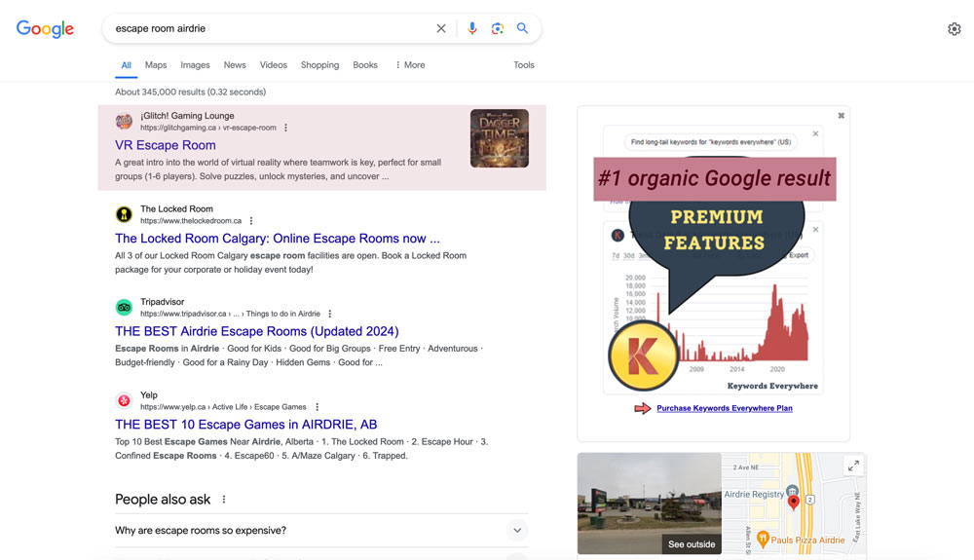This screenshot has height=560, width=974.
Task: Open THE BEST Airdrie Escape Rooms link
Action: click(256, 331)
